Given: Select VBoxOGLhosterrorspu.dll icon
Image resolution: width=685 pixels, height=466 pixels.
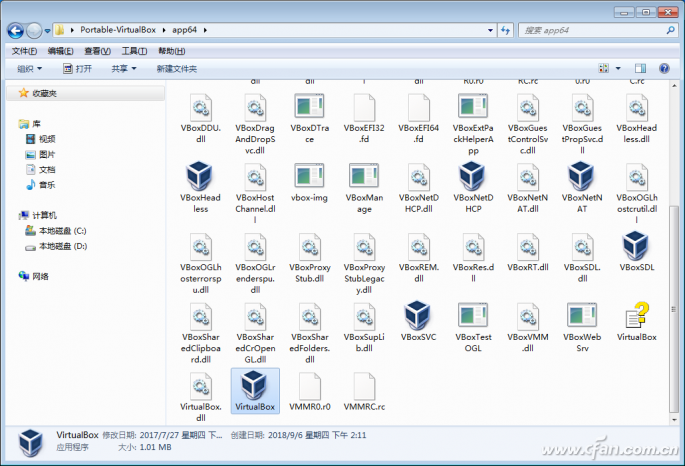Looking at the screenshot, I should point(201,247).
